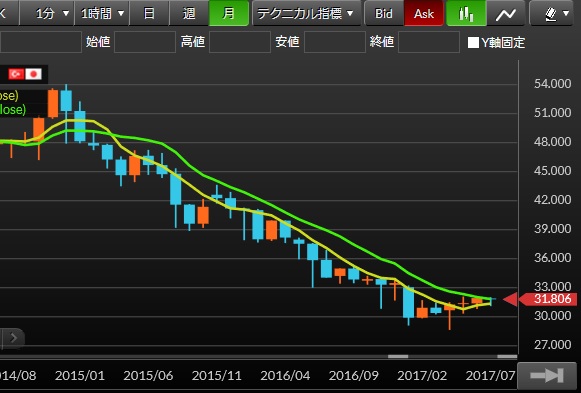The height and width of the screenshot is (393, 581).
Task: Click the 2015/01 date axis label
Action: pyautogui.click(x=80, y=376)
